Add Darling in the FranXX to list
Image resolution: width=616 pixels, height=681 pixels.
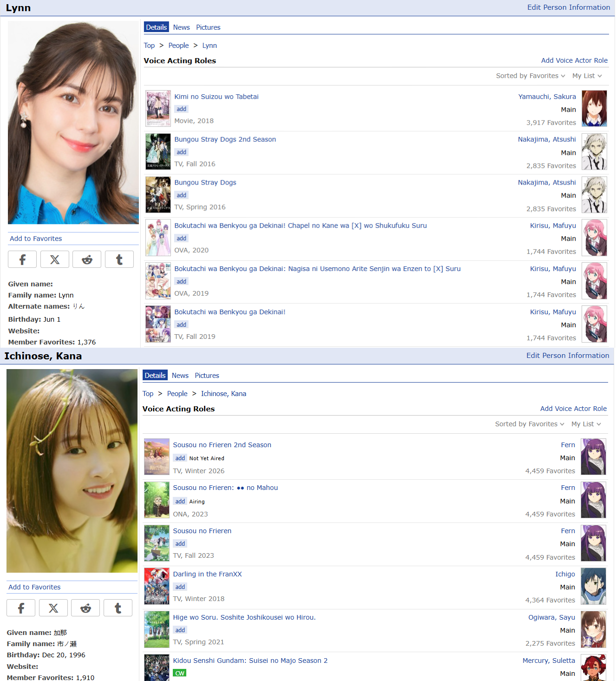tap(180, 587)
